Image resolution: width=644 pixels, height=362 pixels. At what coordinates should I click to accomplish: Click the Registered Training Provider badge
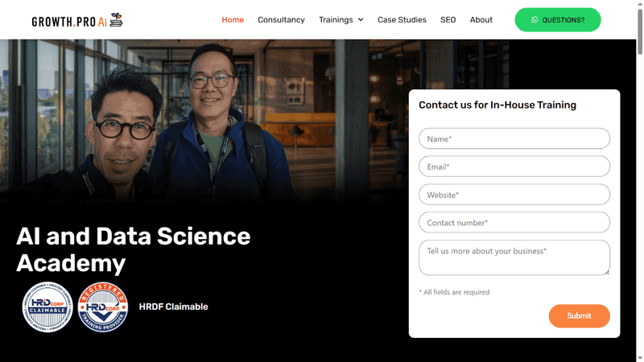pos(103,306)
